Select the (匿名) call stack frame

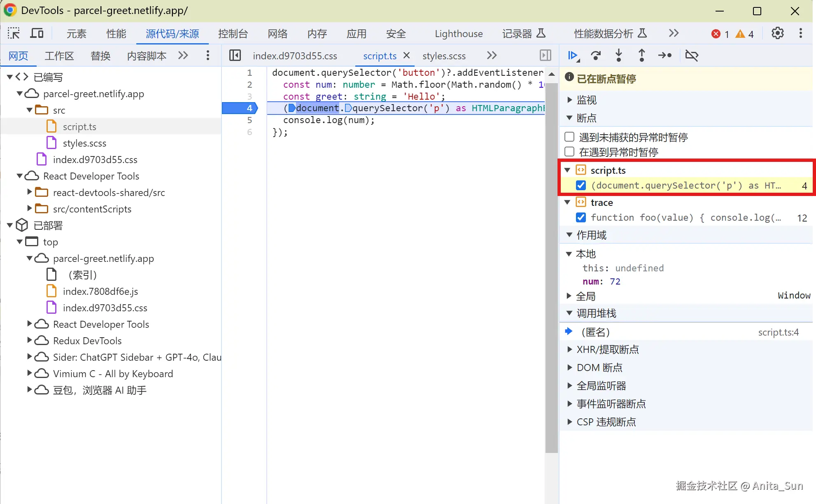596,332
